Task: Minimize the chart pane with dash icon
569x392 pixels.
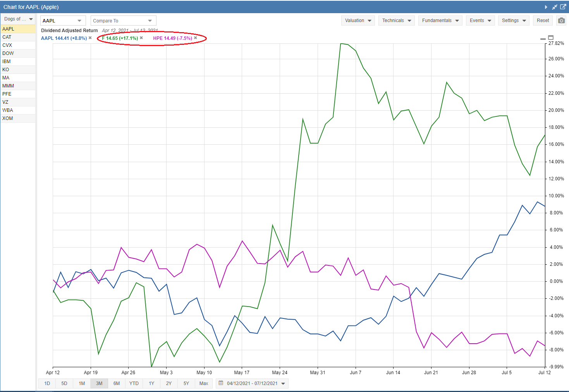Action: (x=543, y=39)
